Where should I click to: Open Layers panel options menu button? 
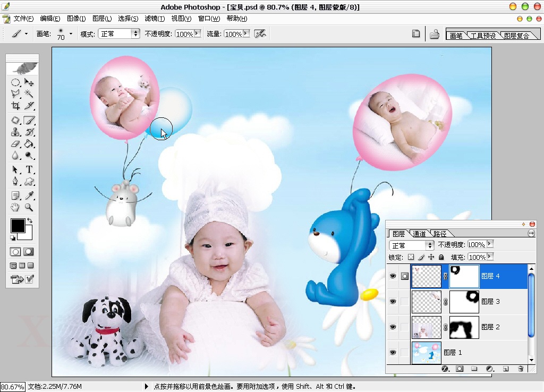pyautogui.click(x=531, y=234)
